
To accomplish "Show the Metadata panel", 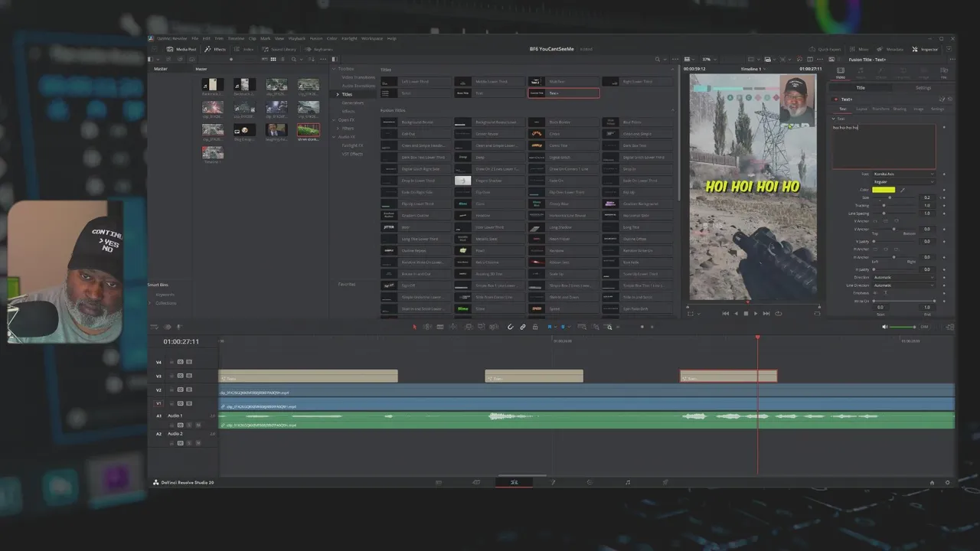I will (890, 49).
